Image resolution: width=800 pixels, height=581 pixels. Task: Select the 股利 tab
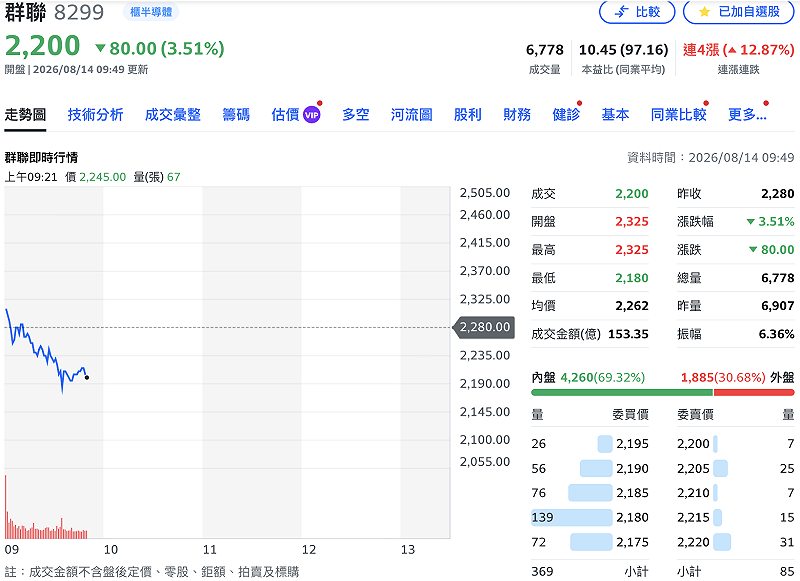point(468,115)
